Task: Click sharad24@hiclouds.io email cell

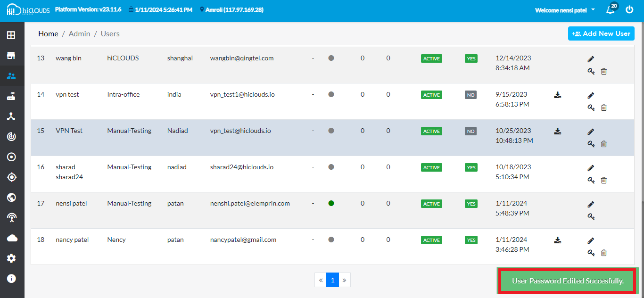Action: point(242,167)
